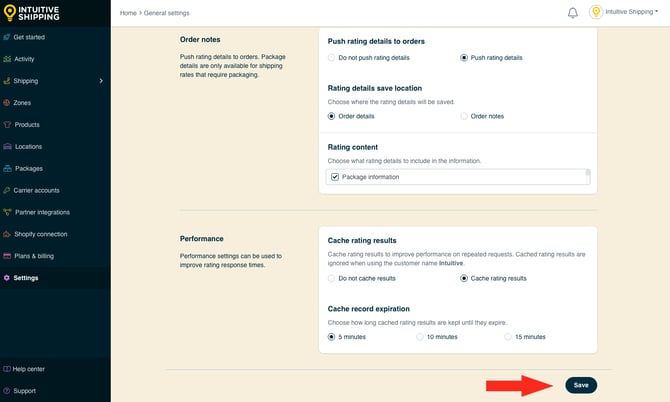Click the Carrier accounts sidebar icon
This screenshot has height=402, width=670.
pyautogui.click(x=8, y=190)
